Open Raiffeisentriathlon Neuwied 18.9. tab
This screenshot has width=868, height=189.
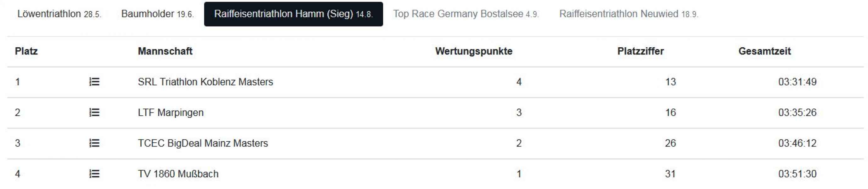click(629, 14)
